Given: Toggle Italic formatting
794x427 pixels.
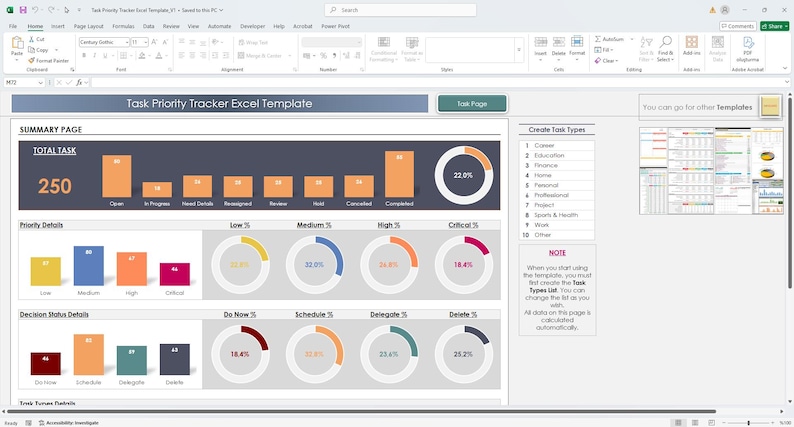Looking at the screenshot, I should (x=94, y=55).
